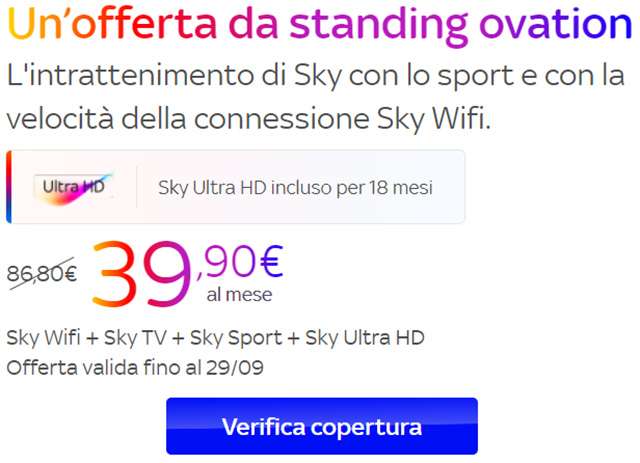Image resolution: width=640 pixels, height=463 pixels.
Task: Click the 'Sky Ultra HD incluso per 18 mesi' text
Action: point(295,188)
